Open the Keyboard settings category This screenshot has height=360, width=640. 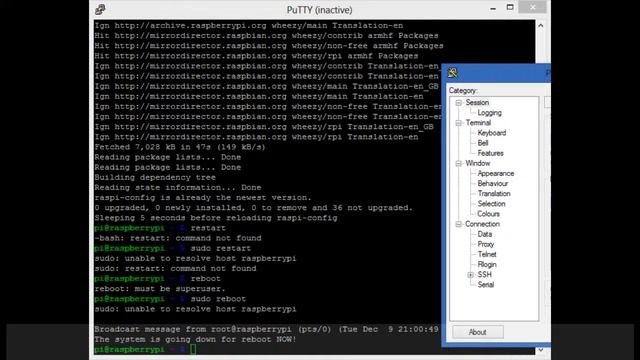[491, 133]
